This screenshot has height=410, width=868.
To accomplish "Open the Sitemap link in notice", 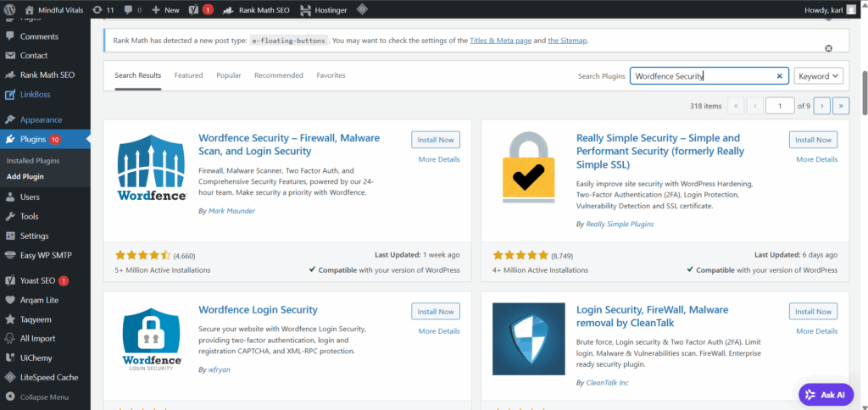I will tap(567, 41).
